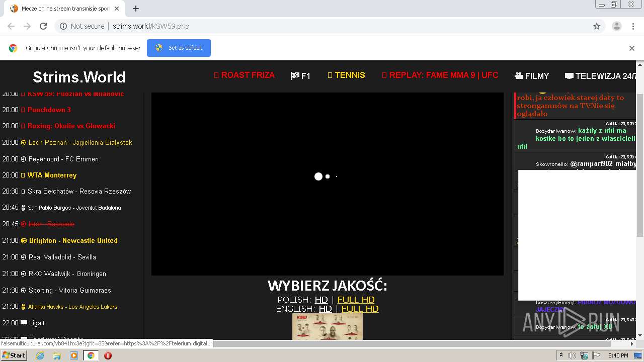Click the 8:40 PM system clock

point(618,355)
